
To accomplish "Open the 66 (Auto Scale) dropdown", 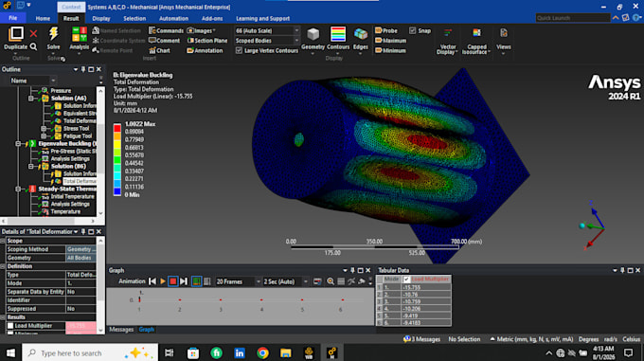I will click(x=266, y=31).
